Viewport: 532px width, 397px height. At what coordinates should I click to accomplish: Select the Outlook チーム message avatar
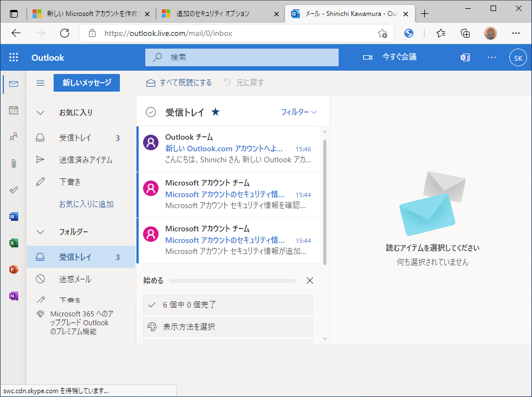pyautogui.click(x=151, y=142)
